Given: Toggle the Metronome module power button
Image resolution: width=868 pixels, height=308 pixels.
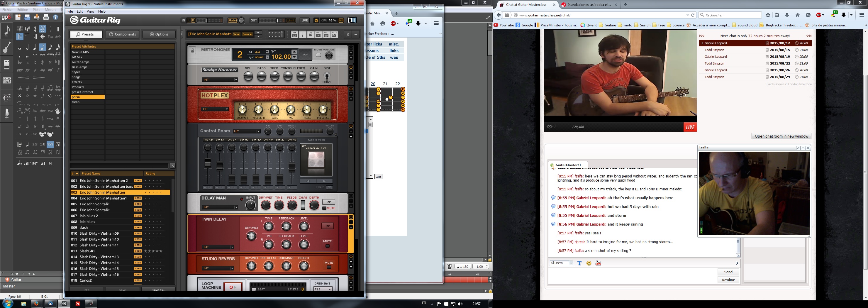Looking at the screenshot, I should point(351,48).
